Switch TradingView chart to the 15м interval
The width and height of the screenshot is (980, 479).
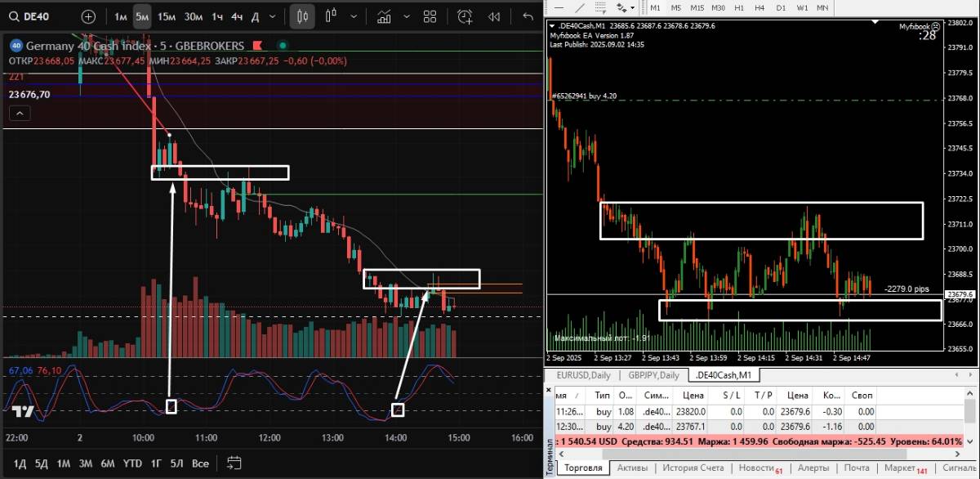(167, 16)
